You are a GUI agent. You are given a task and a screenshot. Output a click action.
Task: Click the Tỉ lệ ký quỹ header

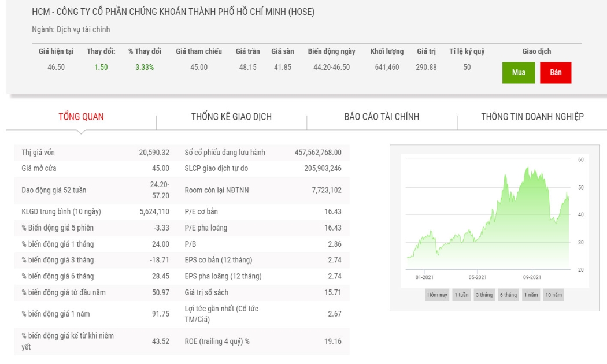pos(467,51)
